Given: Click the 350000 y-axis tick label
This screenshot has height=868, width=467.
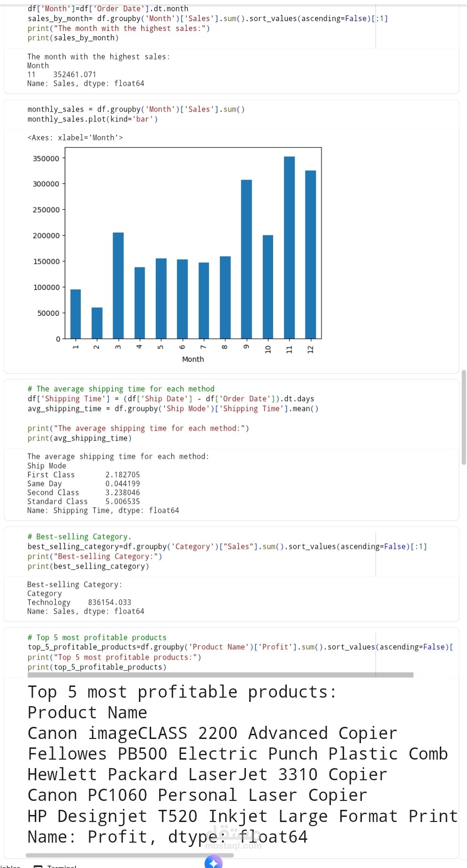Looking at the screenshot, I should click(x=46, y=159).
